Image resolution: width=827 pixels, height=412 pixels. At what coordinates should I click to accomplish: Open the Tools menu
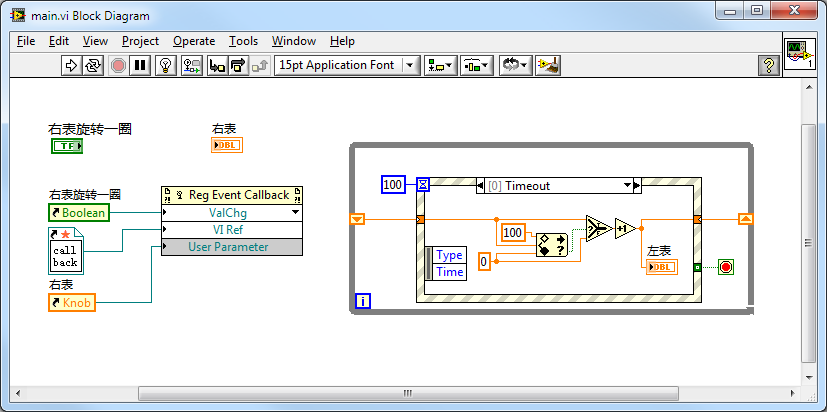click(x=243, y=41)
